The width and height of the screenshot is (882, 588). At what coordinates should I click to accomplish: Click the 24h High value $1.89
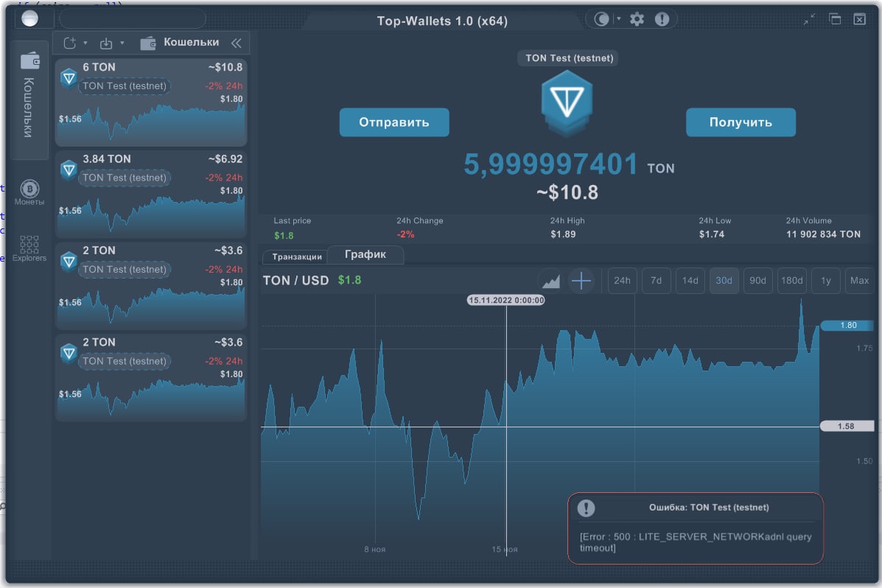[x=563, y=234]
